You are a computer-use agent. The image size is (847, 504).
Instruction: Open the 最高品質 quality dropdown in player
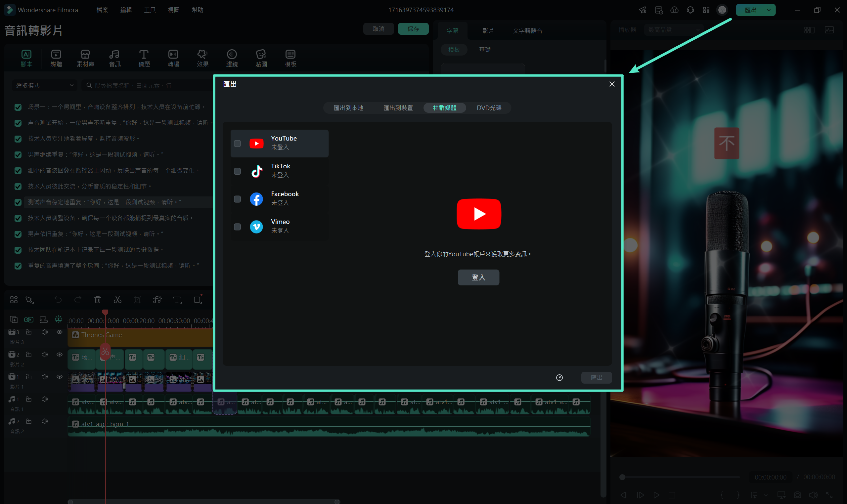point(674,30)
